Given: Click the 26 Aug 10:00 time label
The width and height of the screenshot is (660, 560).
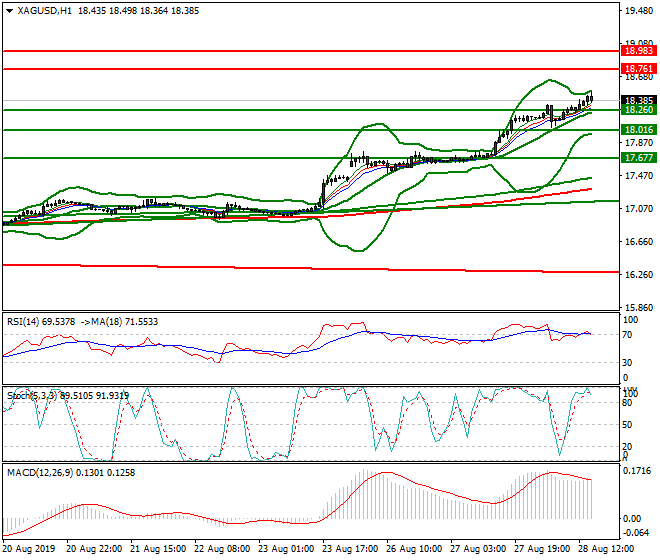Looking at the screenshot, I should 415,549.
